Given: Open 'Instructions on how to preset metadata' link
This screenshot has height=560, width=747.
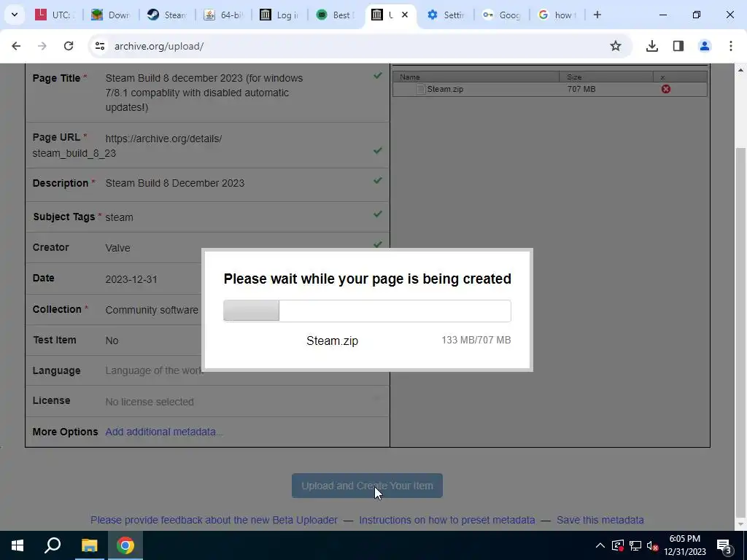Looking at the screenshot, I should [447, 520].
